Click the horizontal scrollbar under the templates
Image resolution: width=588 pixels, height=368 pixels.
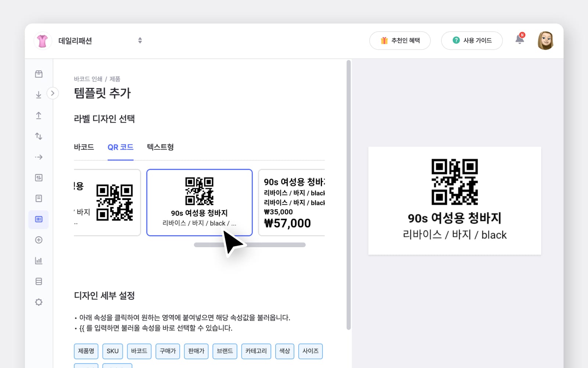click(250, 244)
